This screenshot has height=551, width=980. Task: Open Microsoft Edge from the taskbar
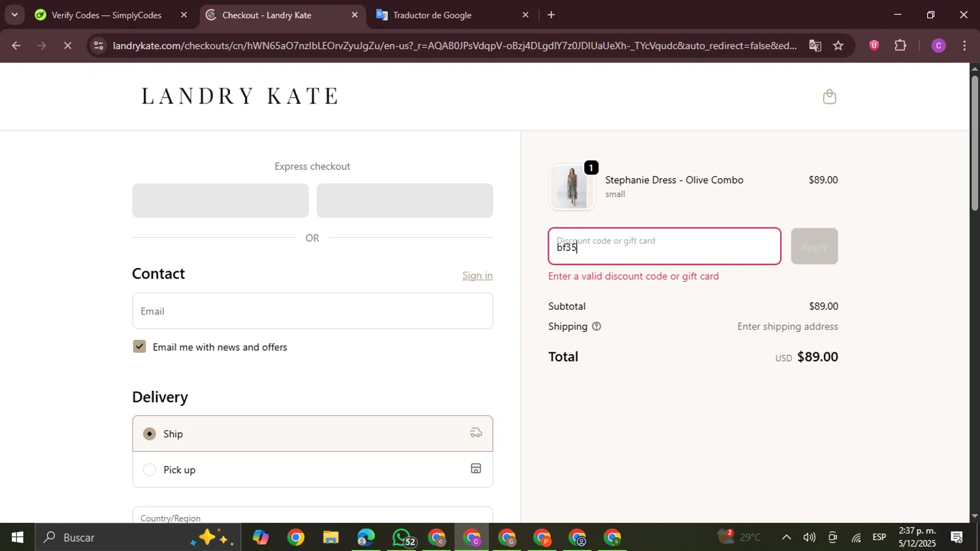(x=366, y=537)
